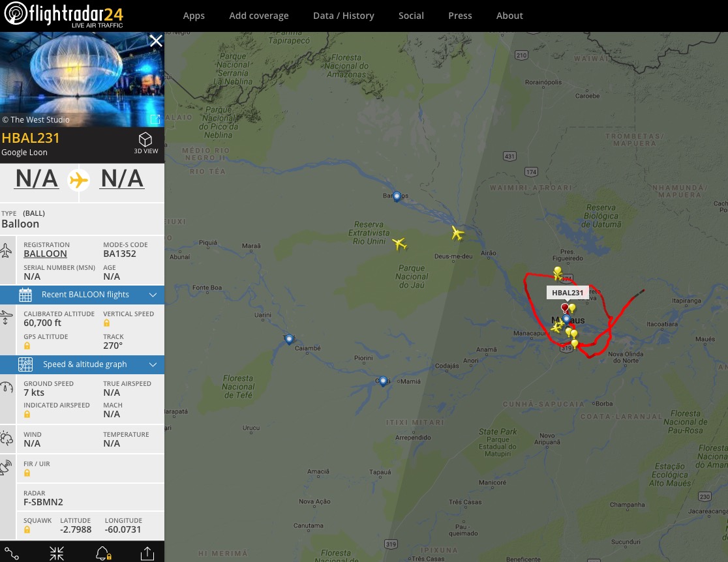Click the locked GPS altitude padlock
The height and width of the screenshot is (562, 728).
tap(27, 346)
